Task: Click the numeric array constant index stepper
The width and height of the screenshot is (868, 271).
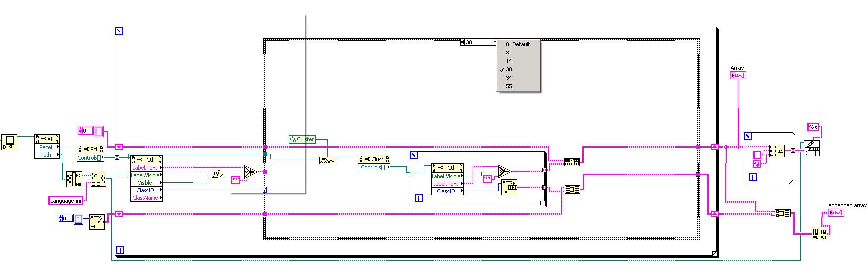Action: 61,218
